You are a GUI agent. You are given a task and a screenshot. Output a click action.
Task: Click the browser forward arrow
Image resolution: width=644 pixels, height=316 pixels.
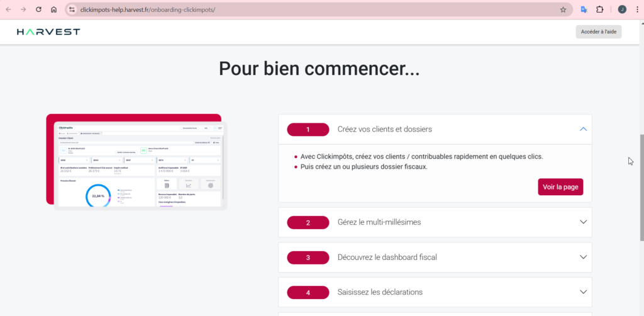23,9
